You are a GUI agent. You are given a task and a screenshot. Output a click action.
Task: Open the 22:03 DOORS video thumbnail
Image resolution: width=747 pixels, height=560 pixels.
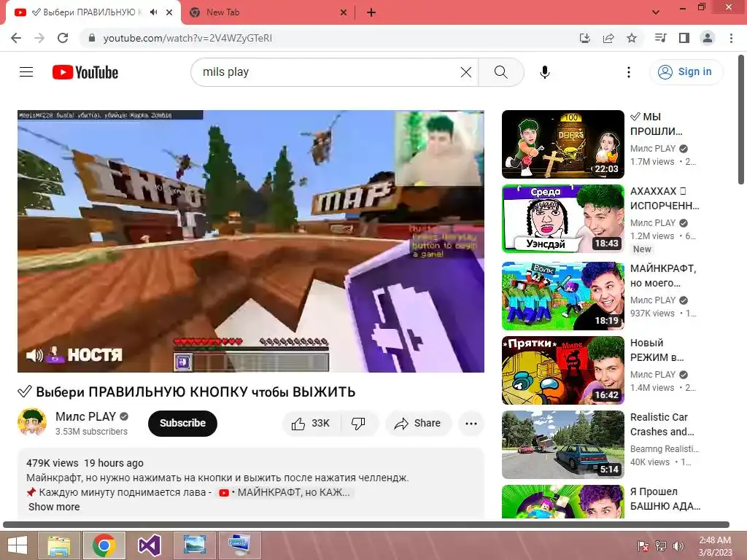tap(562, 144)
